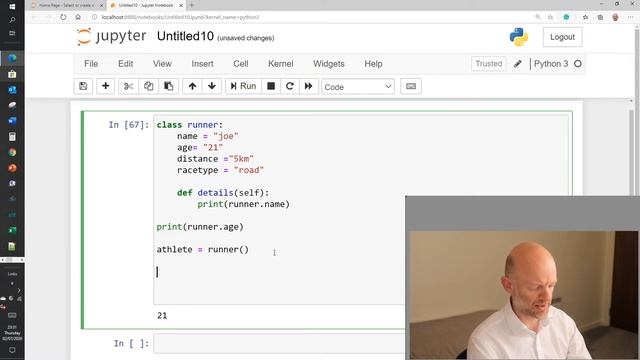Click the In [67] prompt label

(x=129, y=125)
